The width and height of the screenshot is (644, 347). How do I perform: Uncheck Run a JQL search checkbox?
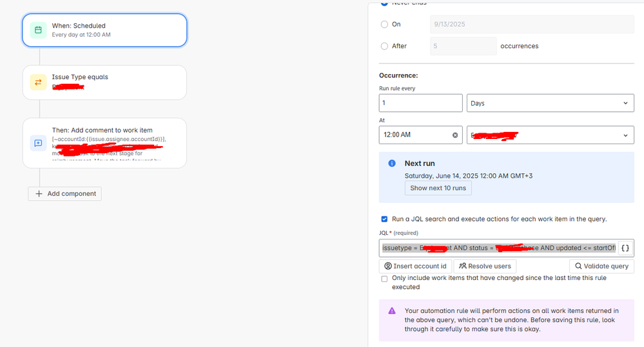point(384,219)
